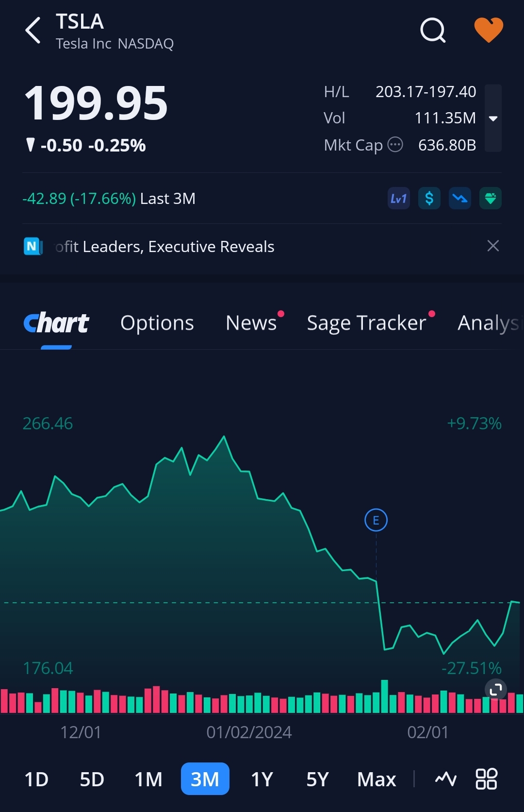Tap the earnings E marker on chart
Viewport: 524px width, 812px height.
pyautogui.click(x=376, y=520)
